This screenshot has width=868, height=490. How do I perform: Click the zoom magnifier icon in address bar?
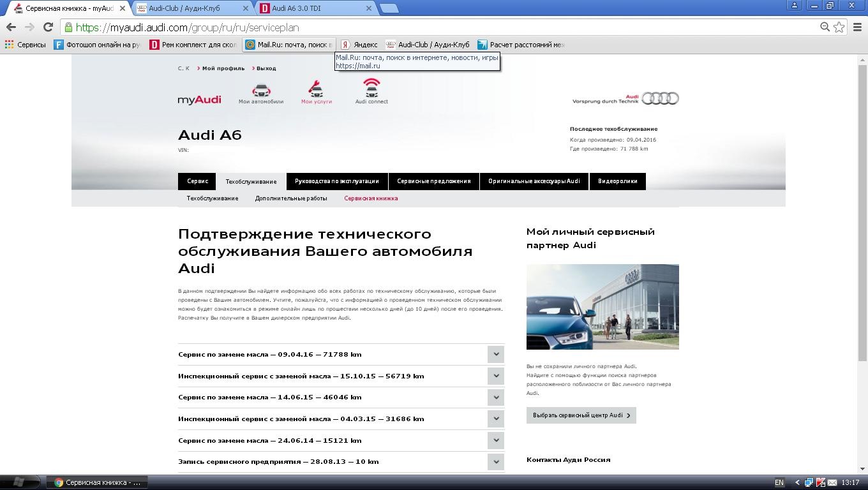(x=825, y=27)
